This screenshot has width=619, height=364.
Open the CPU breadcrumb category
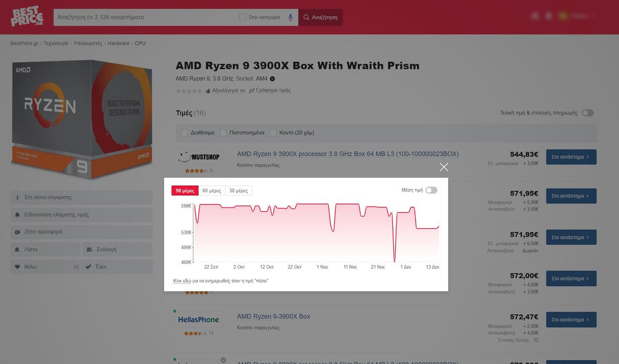tap(140, 44)
